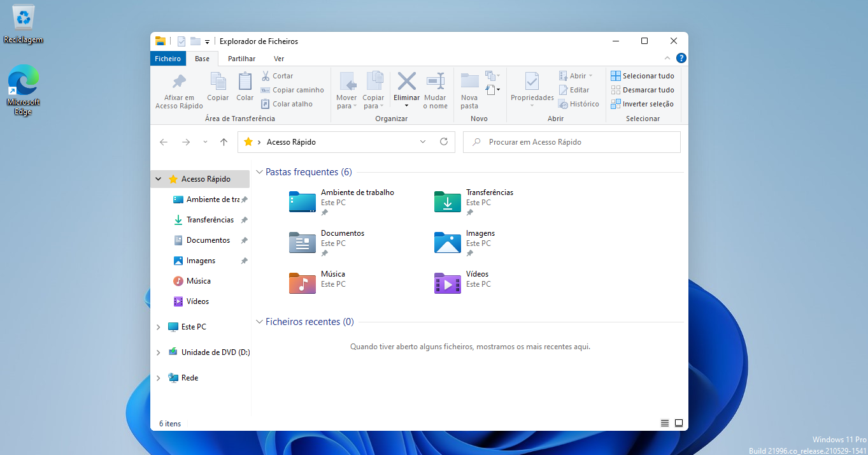
Task: Click the Afixar em Acesso Rápido pin icon
Action: [x=179, y=82]
